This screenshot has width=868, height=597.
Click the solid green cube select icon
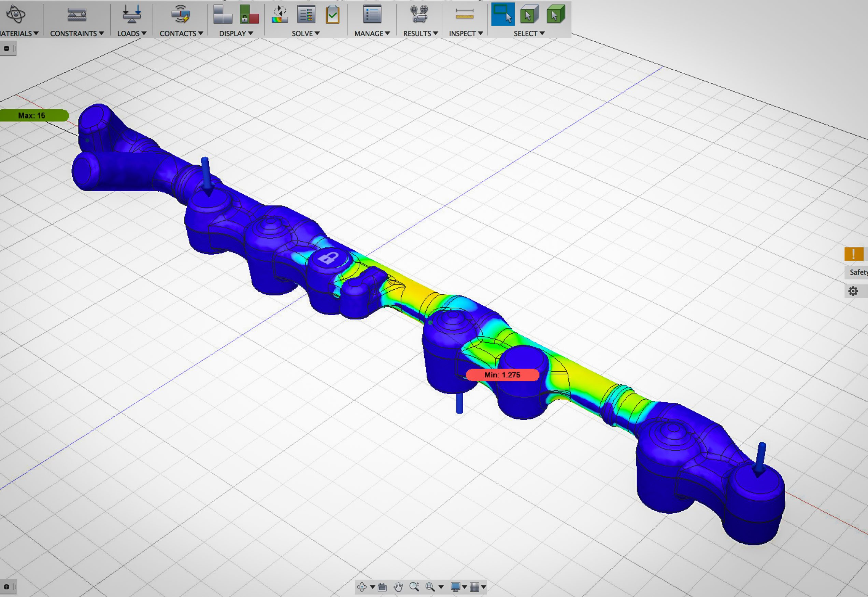click(x=555, y=14)
